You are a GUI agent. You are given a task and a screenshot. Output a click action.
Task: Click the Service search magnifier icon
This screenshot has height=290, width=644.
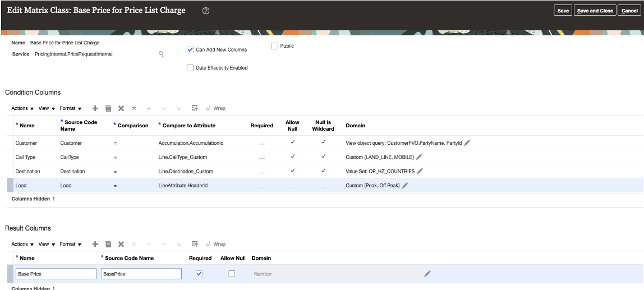[161, 54]
